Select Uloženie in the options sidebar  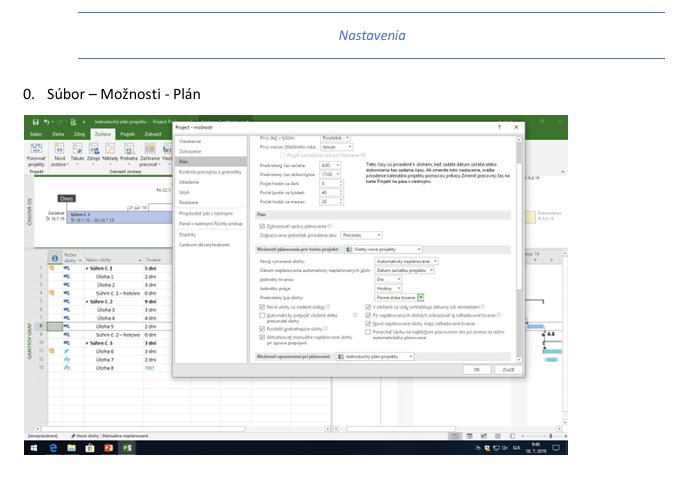click(211, 182)
